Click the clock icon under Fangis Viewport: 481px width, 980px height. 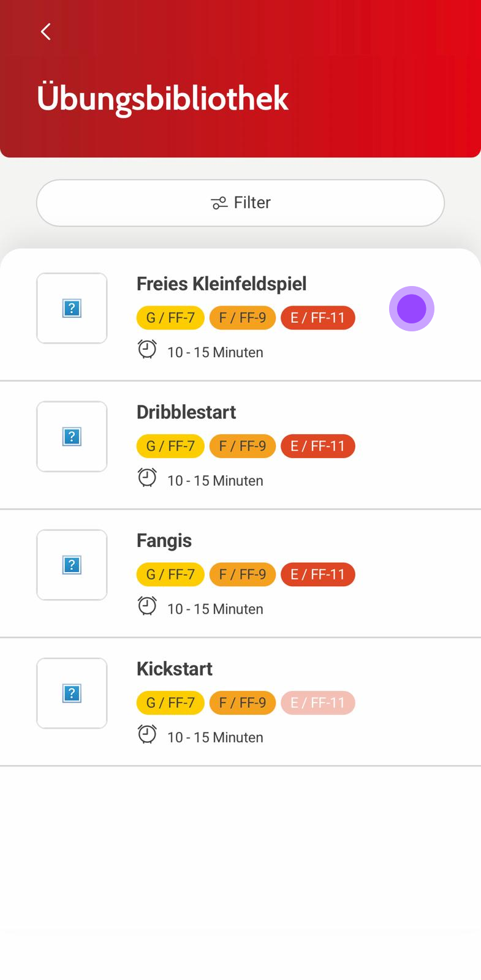tap(147, 606)
